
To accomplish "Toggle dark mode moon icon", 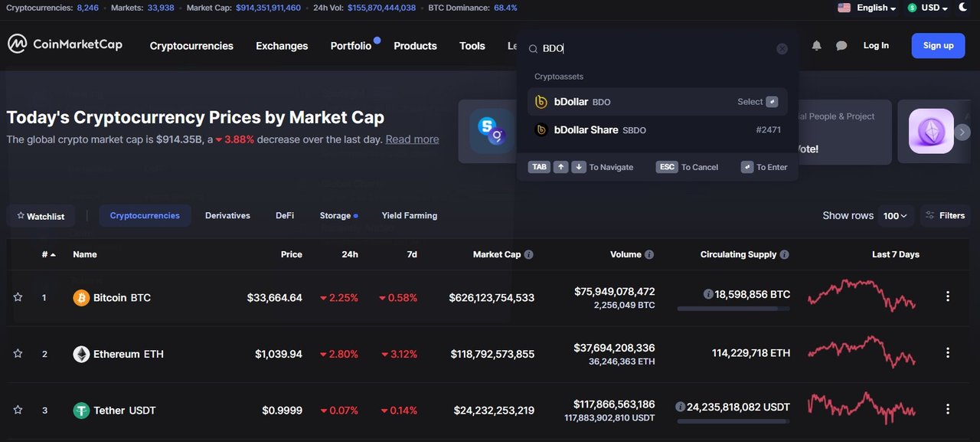I will click(x=962, y=8).
